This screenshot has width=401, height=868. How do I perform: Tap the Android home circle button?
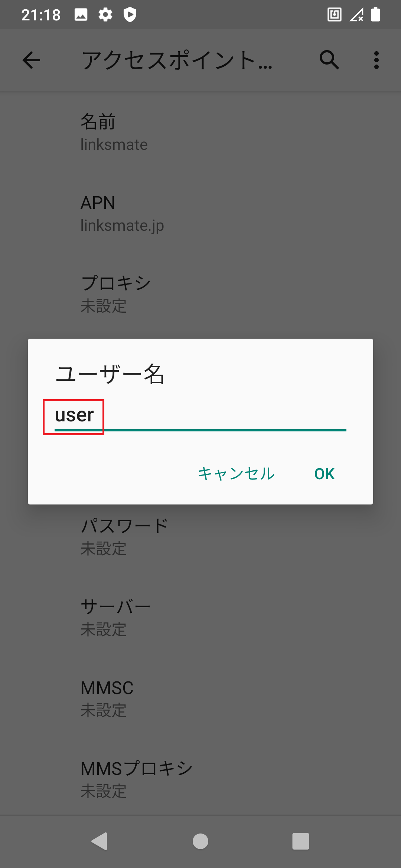tap(200, 841)
